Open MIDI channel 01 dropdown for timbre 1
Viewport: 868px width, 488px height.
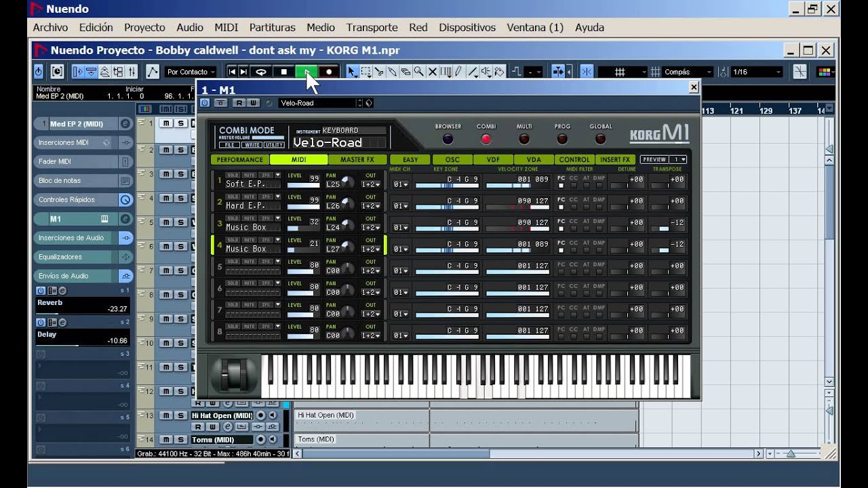pyautogui.click(x=401, y=184)
